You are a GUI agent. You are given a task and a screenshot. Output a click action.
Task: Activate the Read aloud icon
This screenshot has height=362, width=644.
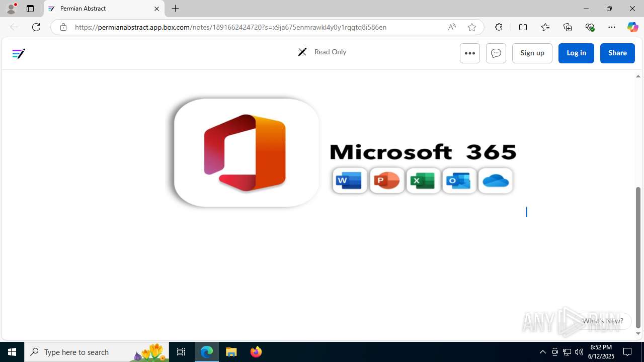click(x=452, y=27)
